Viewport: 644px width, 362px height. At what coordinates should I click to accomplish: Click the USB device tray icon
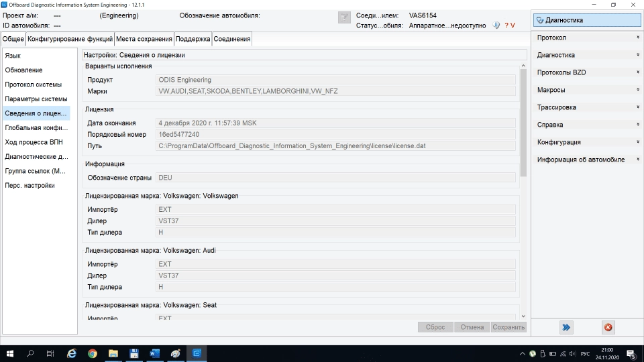(x=543, y=353)
